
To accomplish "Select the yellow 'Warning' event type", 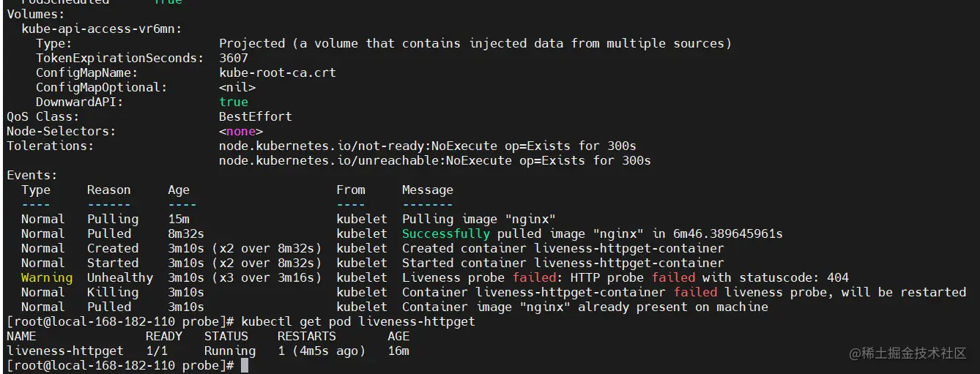I will coord(47,277).
